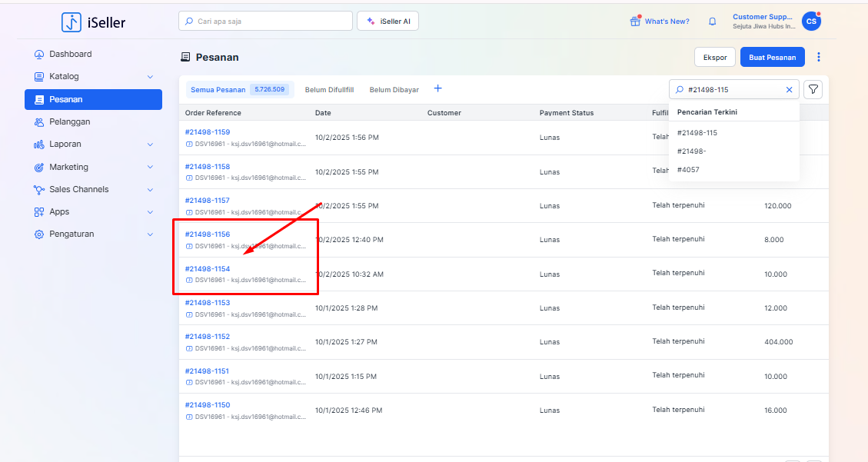The height and width of the screenshot is (462, 868).
Task: Open the filter funnel icon
Action: tap(813, 90)
